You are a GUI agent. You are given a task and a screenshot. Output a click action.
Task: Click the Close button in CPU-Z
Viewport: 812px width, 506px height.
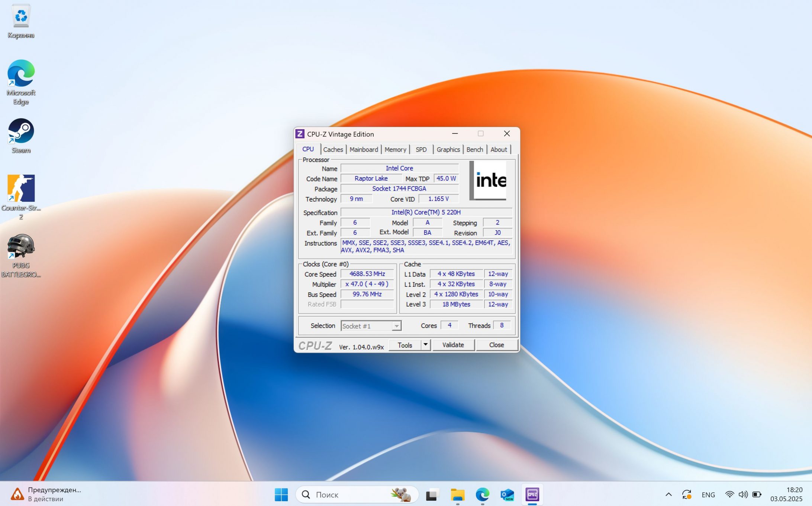coord(497,345)
